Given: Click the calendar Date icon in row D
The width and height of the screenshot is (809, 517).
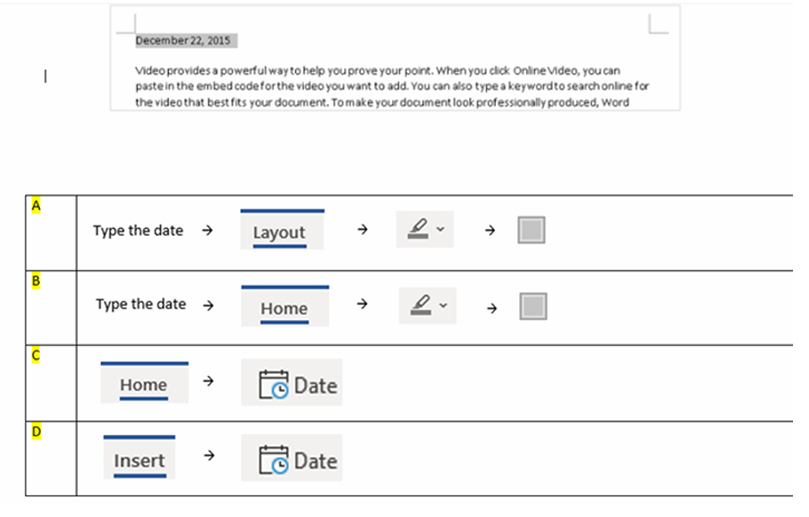Looking at the screenshot, I should (x=273, y=461).
